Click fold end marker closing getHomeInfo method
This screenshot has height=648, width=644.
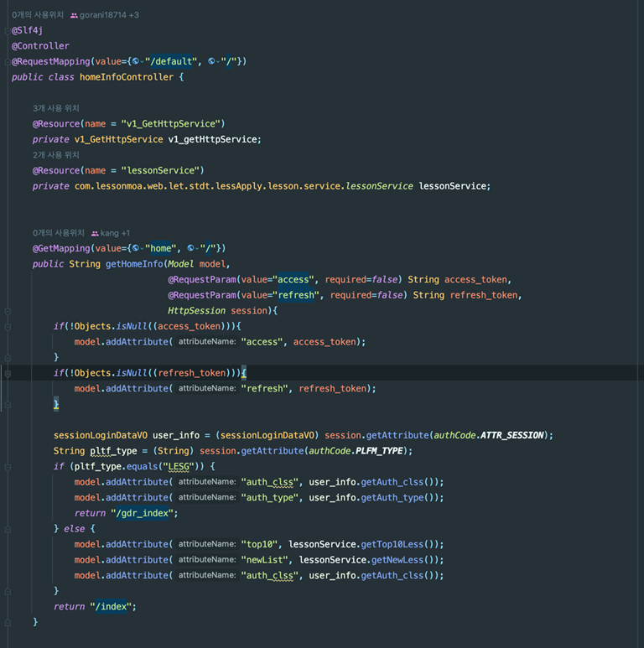pos(8,622)
